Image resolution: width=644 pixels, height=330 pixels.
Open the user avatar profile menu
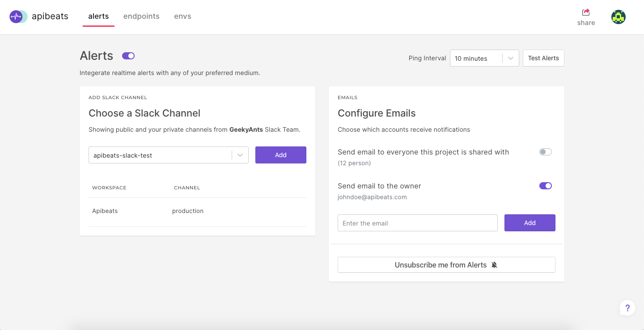(x=618, y=17)
